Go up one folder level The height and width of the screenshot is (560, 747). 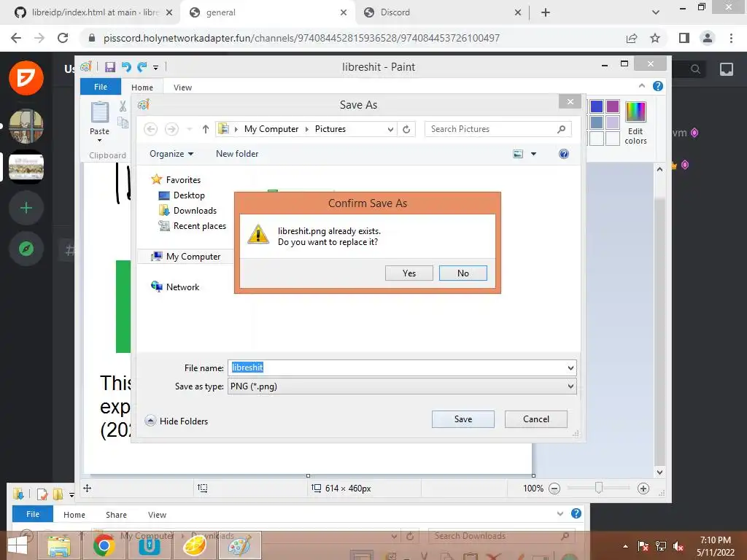pyautogui.click(x=205, y=129)
